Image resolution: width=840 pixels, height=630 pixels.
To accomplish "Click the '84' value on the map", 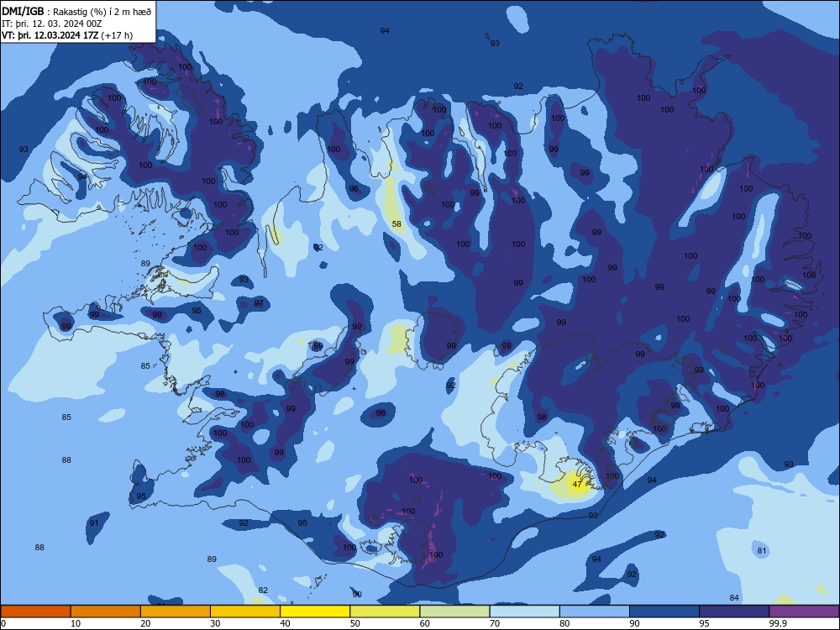I will (734, 597).
